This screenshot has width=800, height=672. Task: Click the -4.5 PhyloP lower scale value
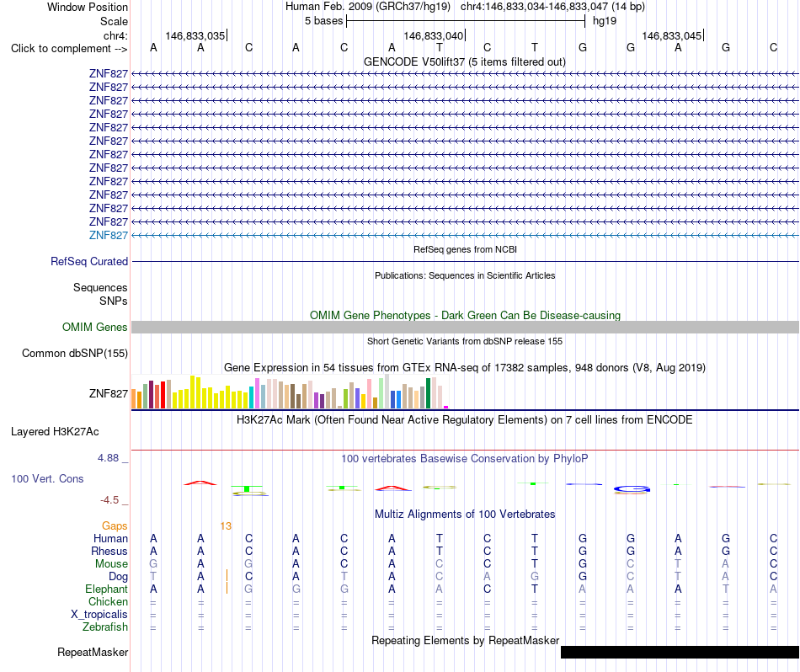click(x=109, y=500)
